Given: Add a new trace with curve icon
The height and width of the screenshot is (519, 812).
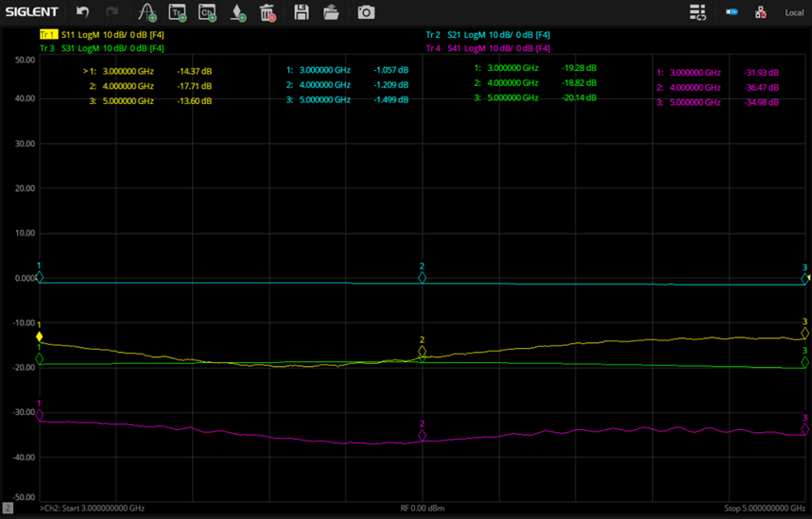Looking at the screenshot, I should [x=147, y=12].
